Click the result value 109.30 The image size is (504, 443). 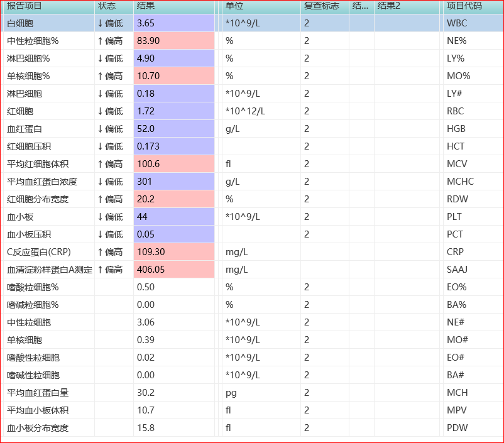coord(151,252)
